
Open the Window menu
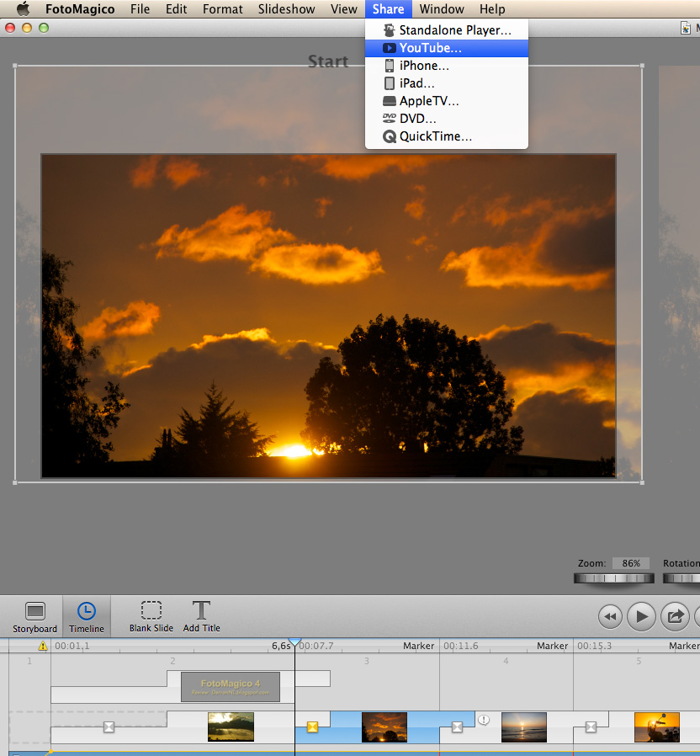click(442, 8)
